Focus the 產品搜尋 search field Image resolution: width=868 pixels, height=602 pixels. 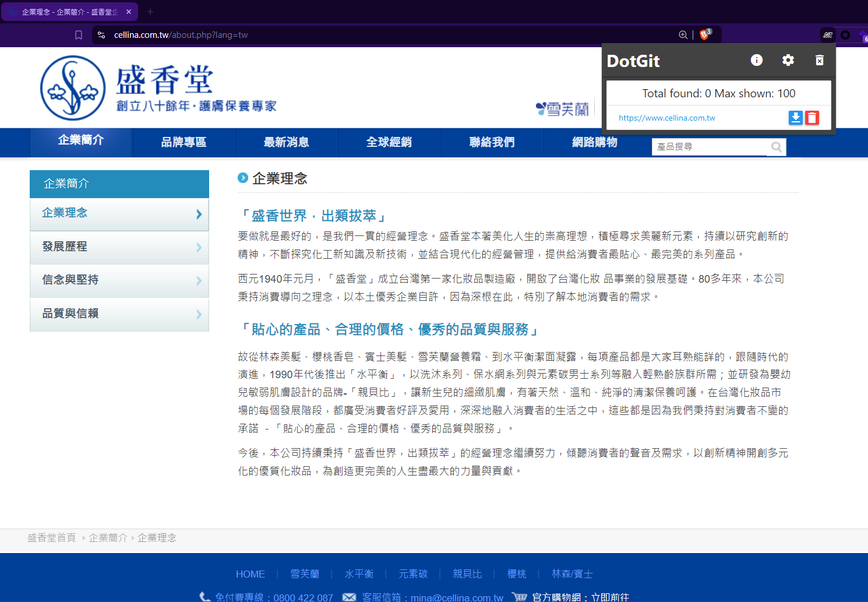click(711, 147)
